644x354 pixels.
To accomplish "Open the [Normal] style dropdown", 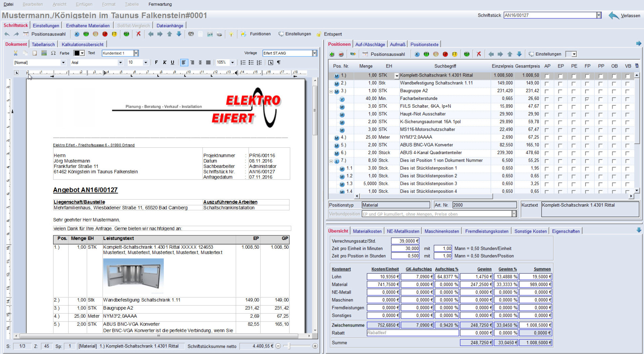I will tap(63, 63).
